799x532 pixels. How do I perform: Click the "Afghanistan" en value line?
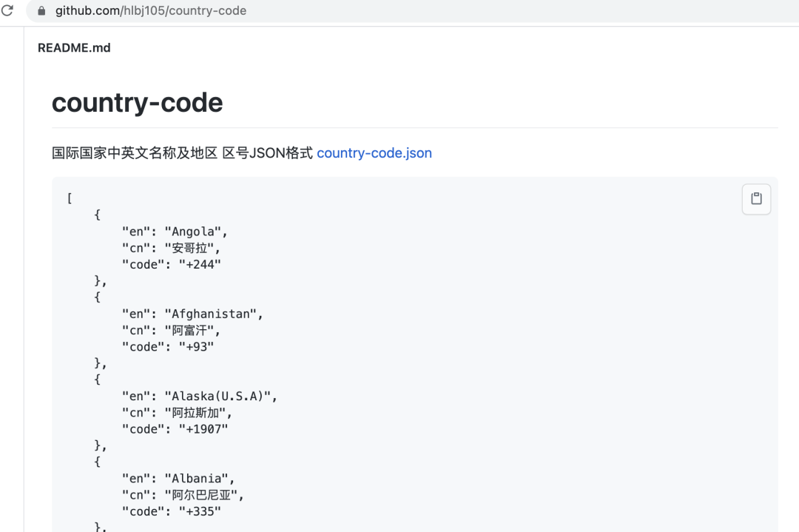click(192, 314)
